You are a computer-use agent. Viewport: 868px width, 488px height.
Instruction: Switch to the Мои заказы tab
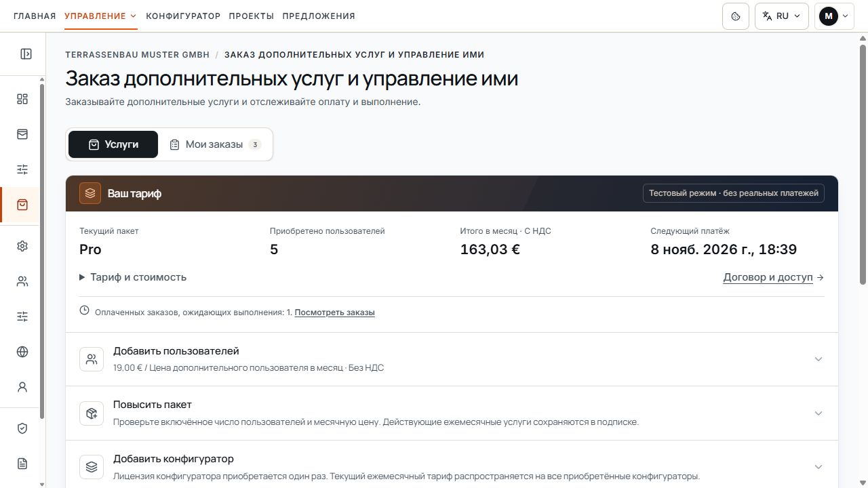tap(215, 144)
